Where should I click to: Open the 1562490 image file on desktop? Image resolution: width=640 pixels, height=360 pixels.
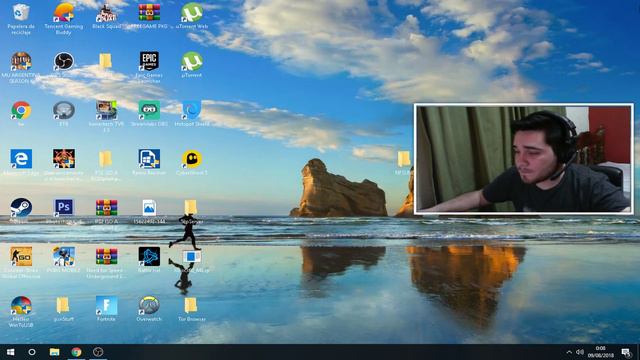(x=149, y=207)
